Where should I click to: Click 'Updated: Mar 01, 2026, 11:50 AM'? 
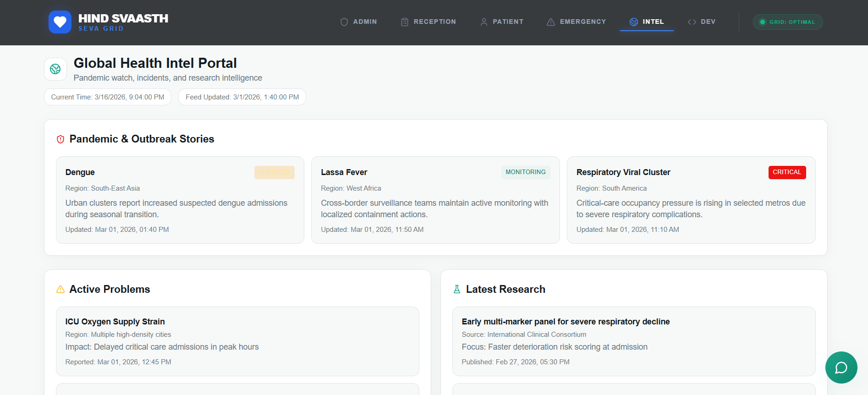click(372, 230)
